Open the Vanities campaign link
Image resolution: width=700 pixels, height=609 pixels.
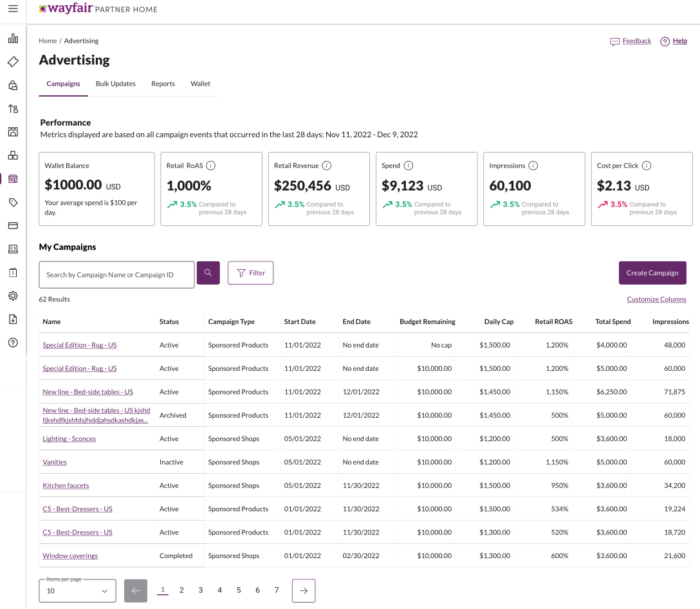click(55, 462)
